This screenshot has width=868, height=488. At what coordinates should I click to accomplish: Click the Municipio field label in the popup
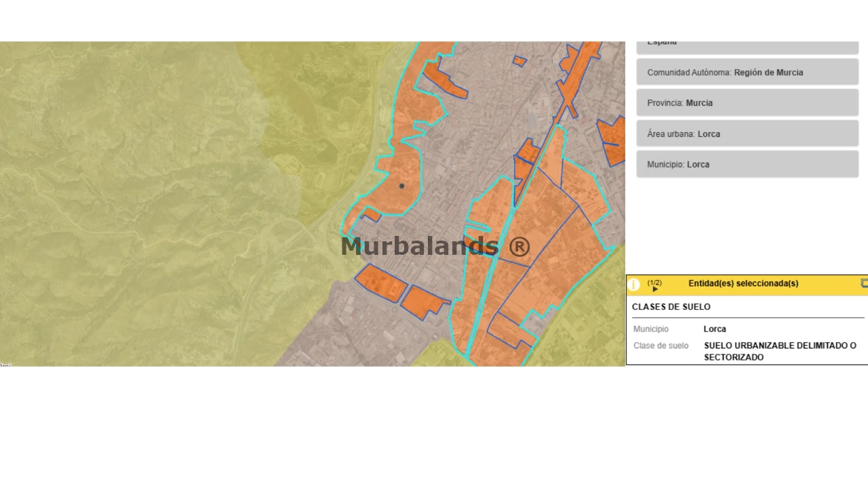tap(651, 329)
